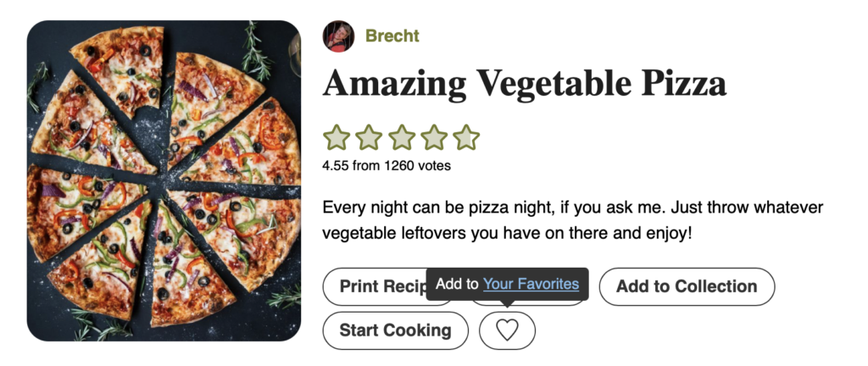Rate the recipe five stars
This screenshot has height=366, width=868.
[x=465, y=137]
